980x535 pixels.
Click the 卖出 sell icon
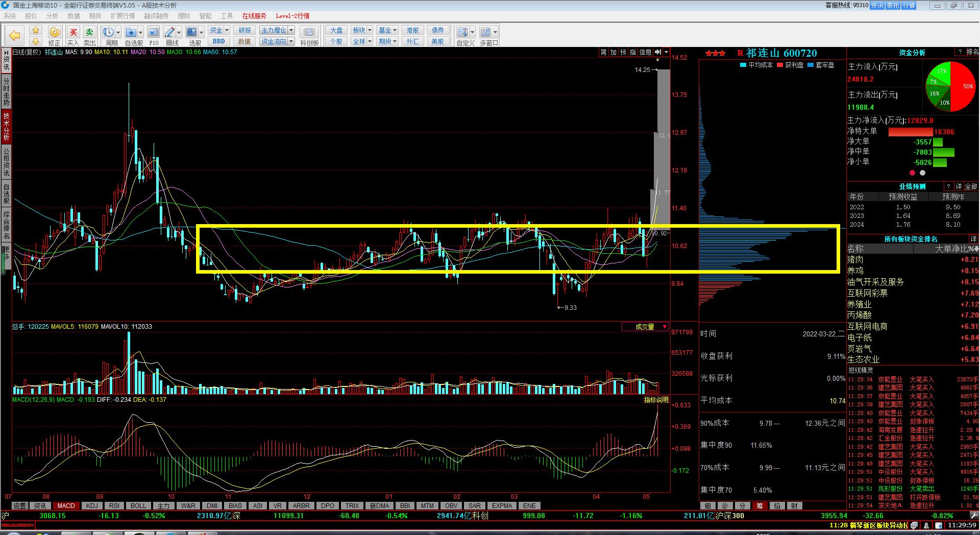89,36
